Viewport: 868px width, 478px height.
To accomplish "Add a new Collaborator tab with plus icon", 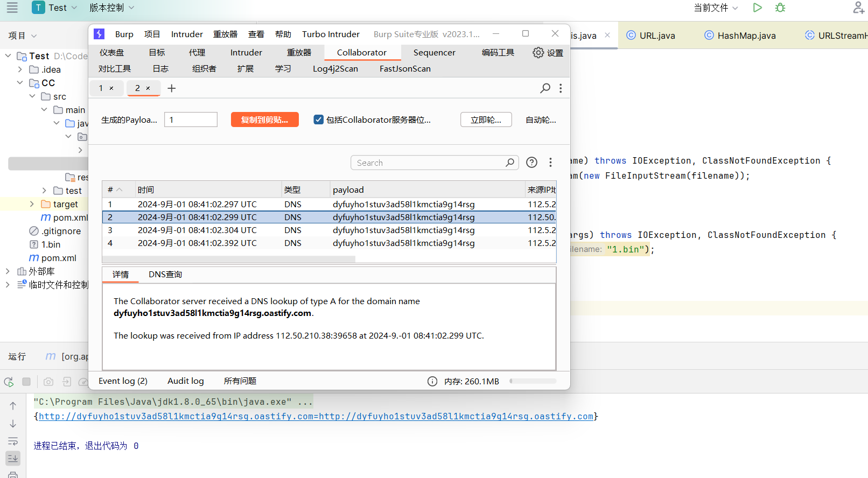I will [x=172, y=88].
